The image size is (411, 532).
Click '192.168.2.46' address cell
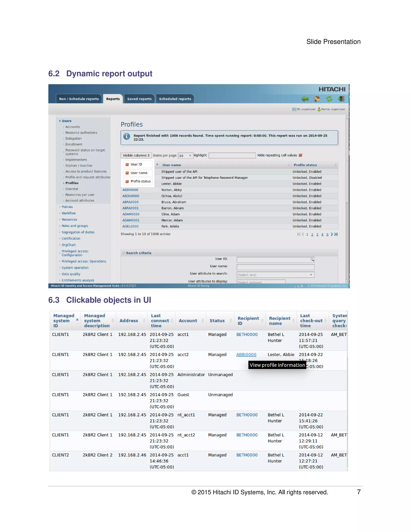point(132,455)
